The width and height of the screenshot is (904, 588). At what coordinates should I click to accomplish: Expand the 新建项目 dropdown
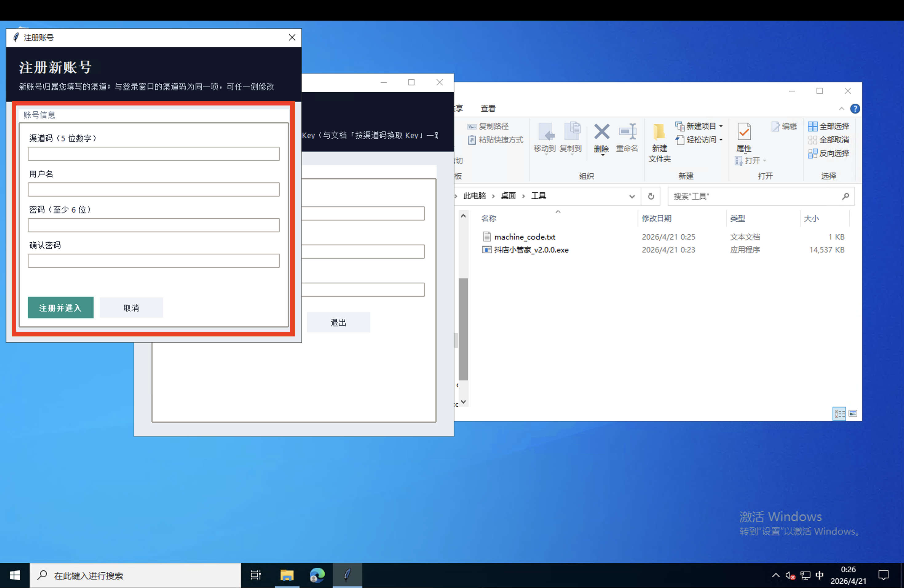click(x=699, y=126)
